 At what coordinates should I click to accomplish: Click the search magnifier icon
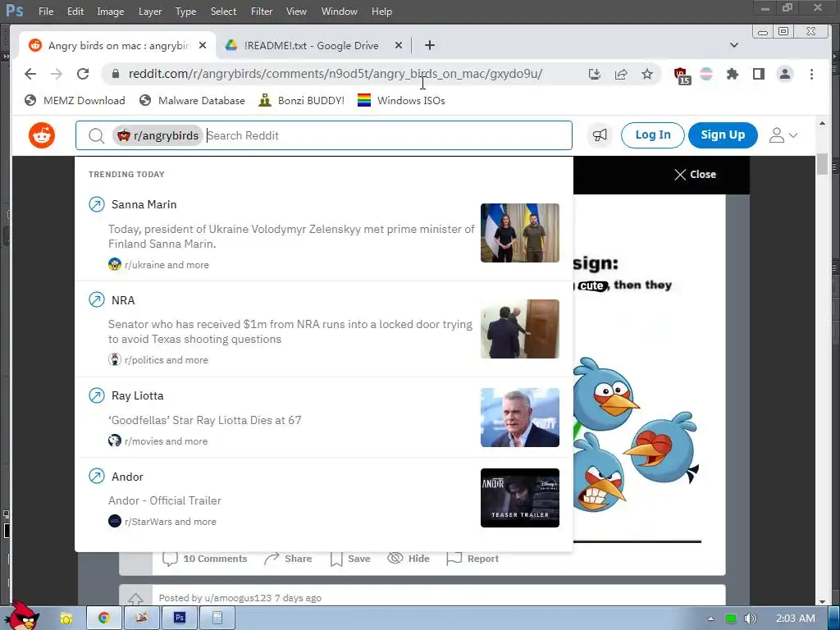tap(97, 135)
